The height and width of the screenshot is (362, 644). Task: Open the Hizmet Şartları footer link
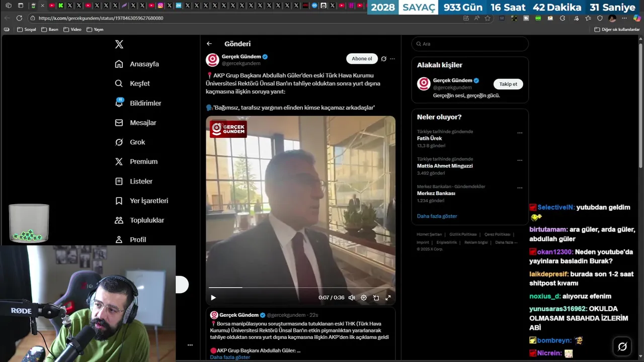(x=429, y=235)
